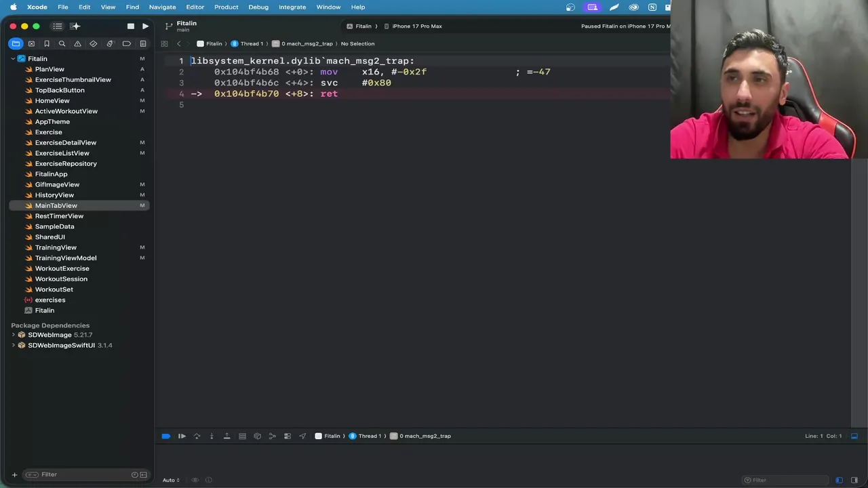Click the Quick Look eye icon
868x488 pixels.
coord(195,480)
